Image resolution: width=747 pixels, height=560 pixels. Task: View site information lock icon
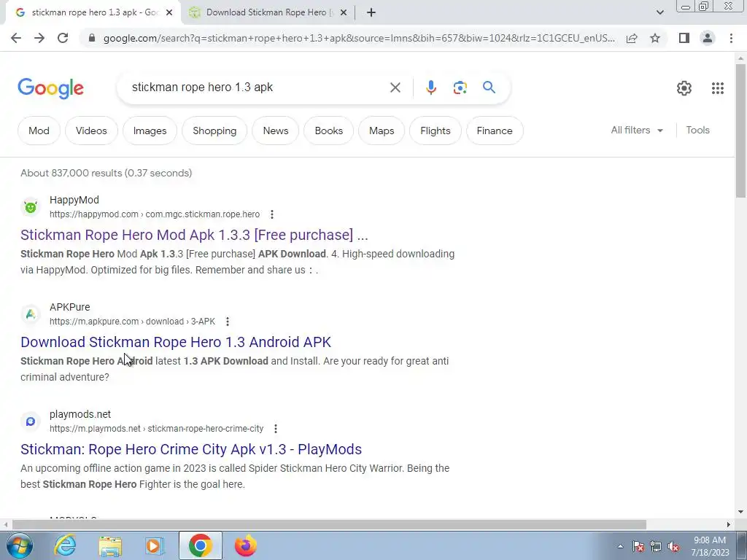point(92,38)
